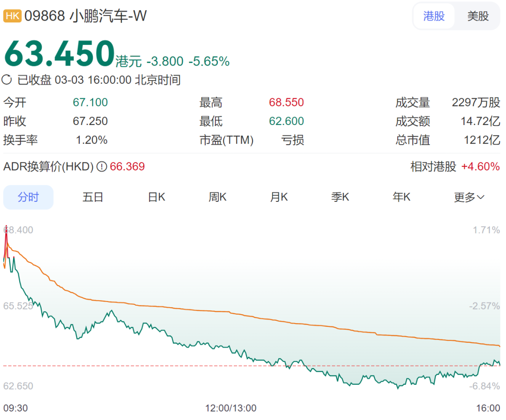Click the ADR converted price 66.369
This screenshot has width=506, height=420.
pos(127,167)
